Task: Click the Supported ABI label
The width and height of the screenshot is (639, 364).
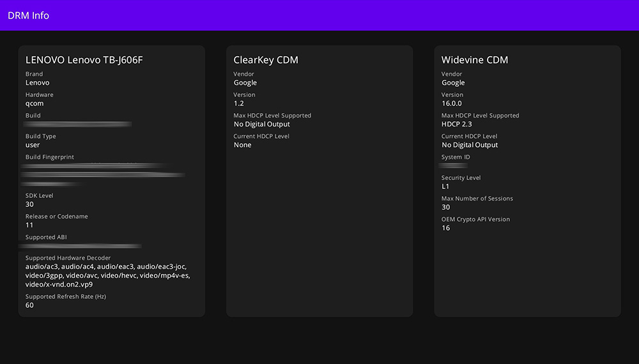Action: [x=46, y=237]
